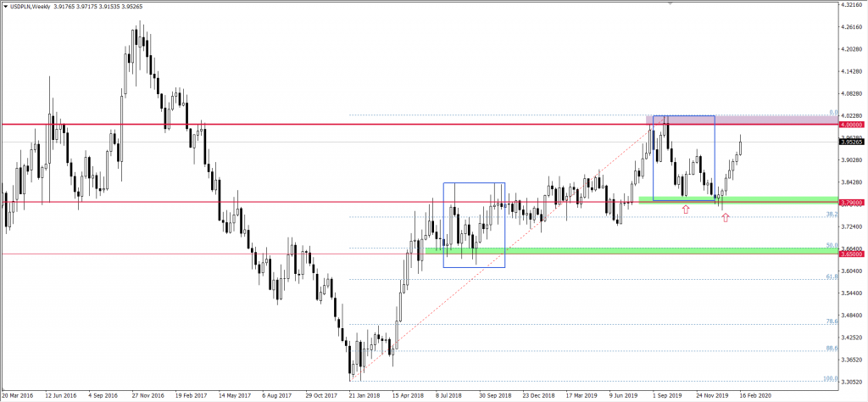This screenshot has width=868, height=402.
Task: Click the black current price tag 3.95265
Action: coord(852,142)
